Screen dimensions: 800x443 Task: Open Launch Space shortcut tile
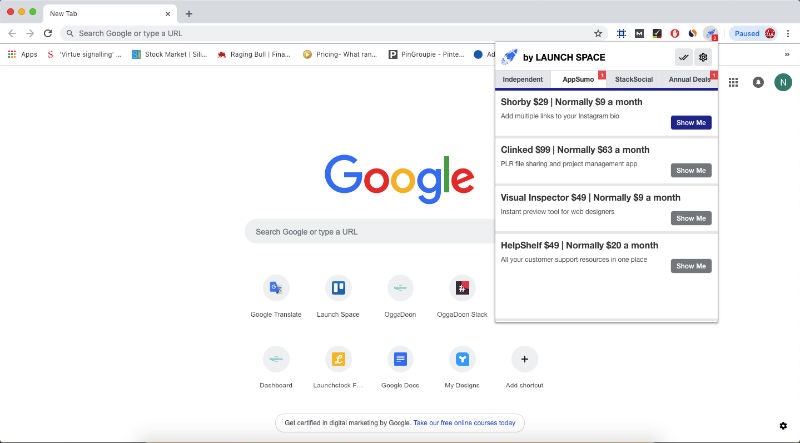[338, 297]
